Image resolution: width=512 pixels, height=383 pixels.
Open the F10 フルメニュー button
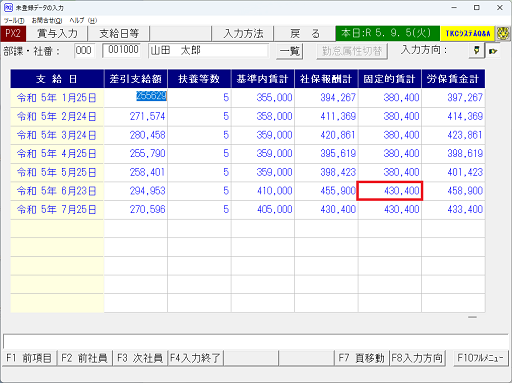(481, 358)
